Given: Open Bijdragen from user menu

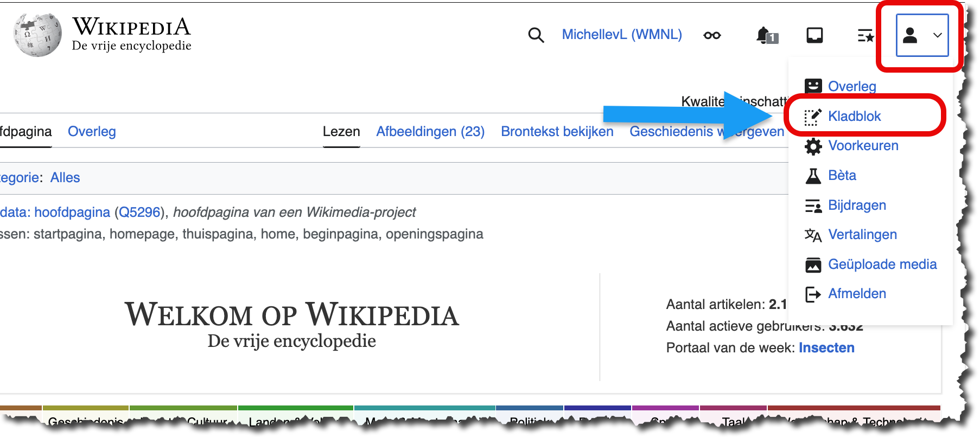Looking at the screenshot, I should pos(857,205).
